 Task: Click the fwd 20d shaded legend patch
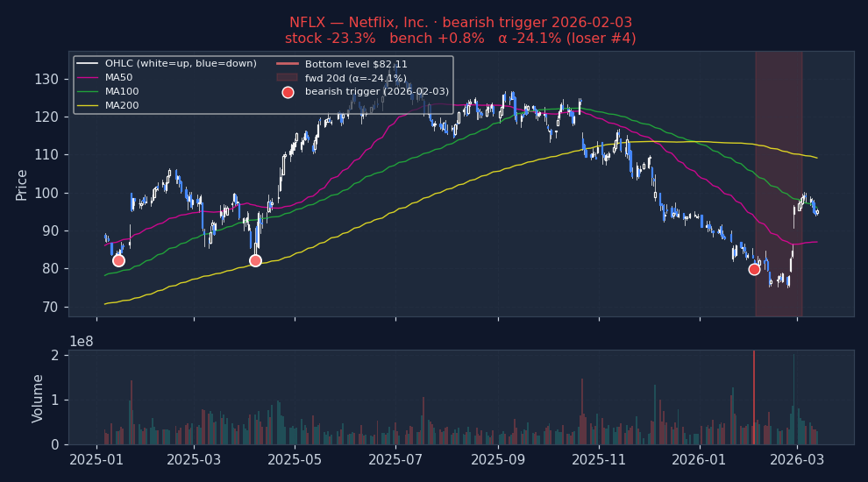[288, 78]
